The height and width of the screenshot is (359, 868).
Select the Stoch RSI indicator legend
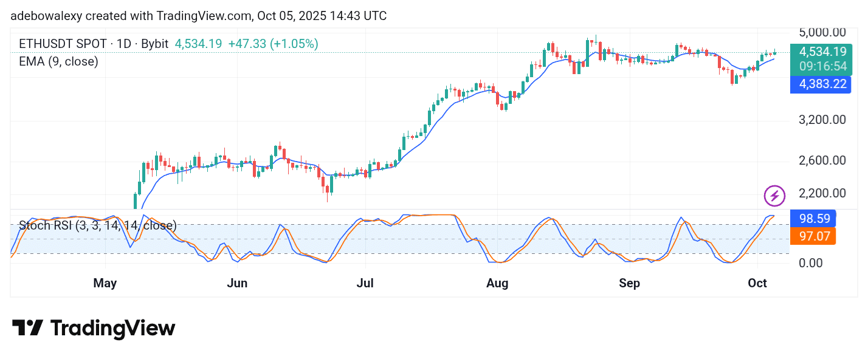(x=97, y=225)
